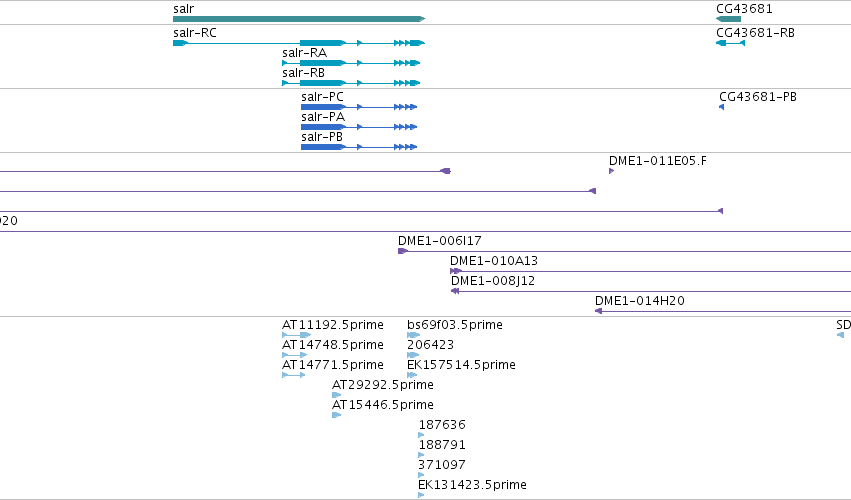Screen dimensions: 851x500
Task: Click the CG43681 gene label
Action: (744, 9)
